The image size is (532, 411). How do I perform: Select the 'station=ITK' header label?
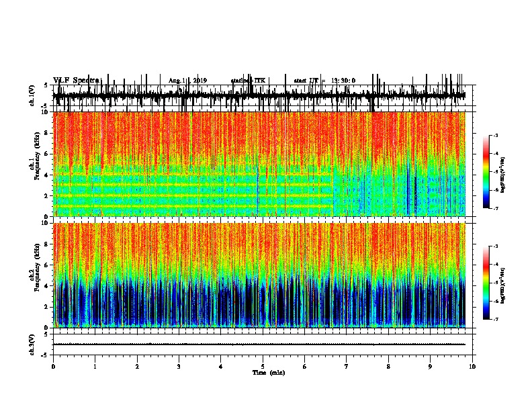(248, 81)
